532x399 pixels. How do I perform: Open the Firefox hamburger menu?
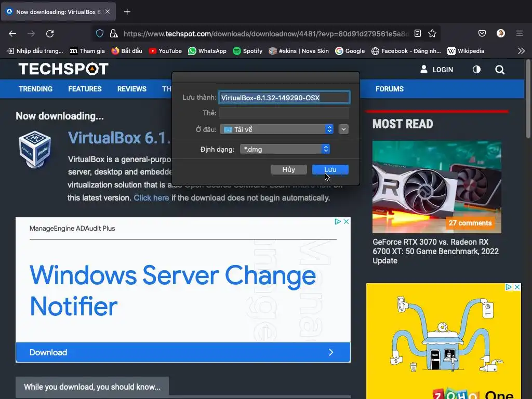[x=520, y=33]
